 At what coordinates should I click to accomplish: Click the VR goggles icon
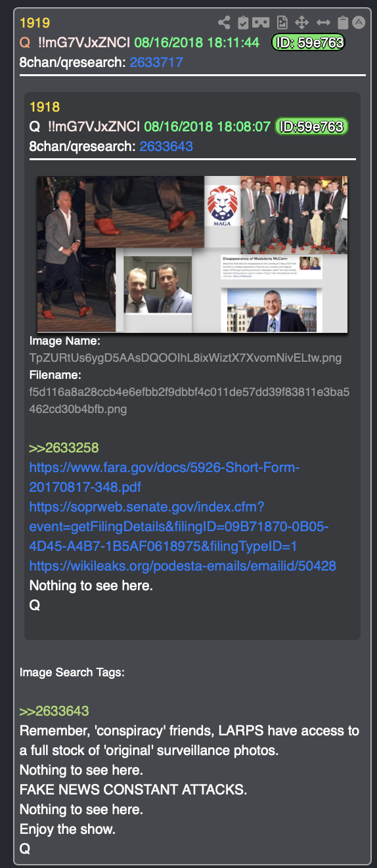261,23
